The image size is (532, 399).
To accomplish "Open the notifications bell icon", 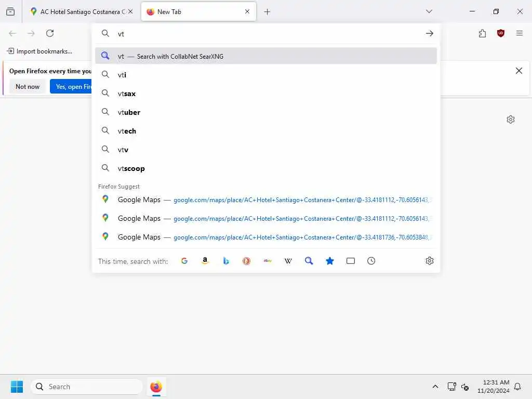I will (x=517, y=387).
